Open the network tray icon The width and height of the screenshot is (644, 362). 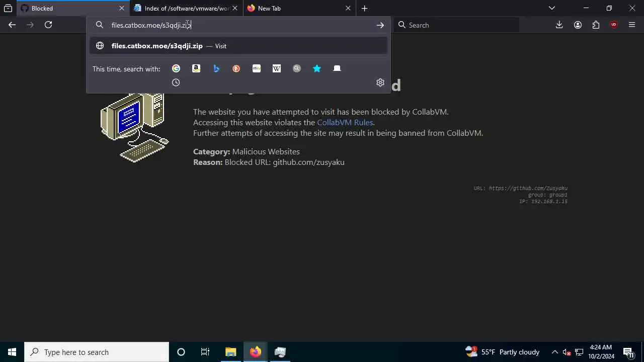click(579, 352)
